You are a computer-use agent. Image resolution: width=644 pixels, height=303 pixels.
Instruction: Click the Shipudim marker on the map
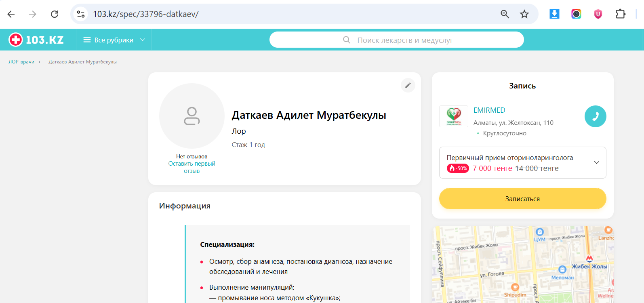click(515, 290)
